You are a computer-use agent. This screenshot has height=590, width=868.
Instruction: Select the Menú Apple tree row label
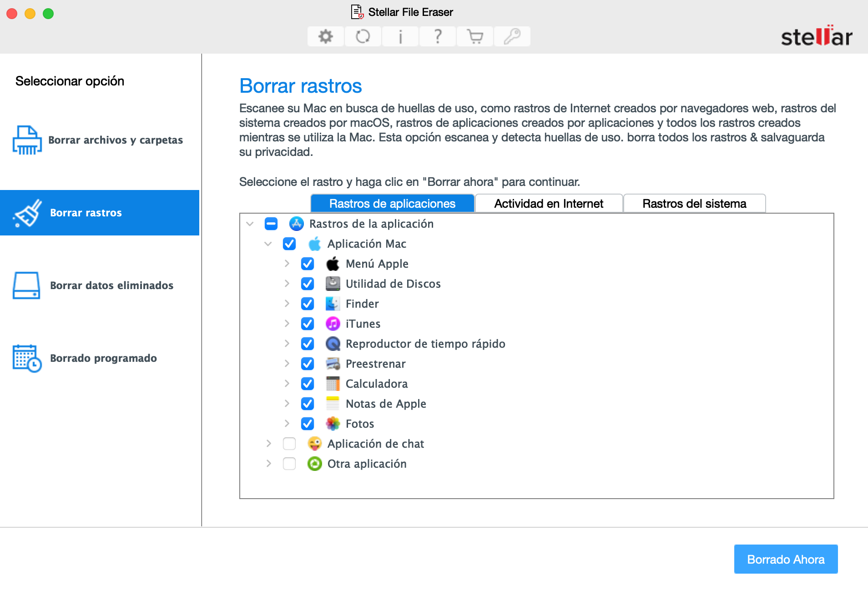coord(377,264)
